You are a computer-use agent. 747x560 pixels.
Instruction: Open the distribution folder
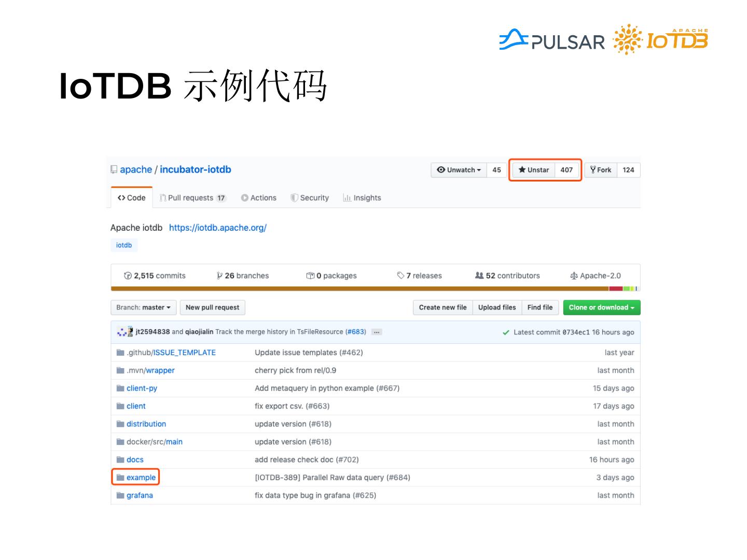[146, 424]
